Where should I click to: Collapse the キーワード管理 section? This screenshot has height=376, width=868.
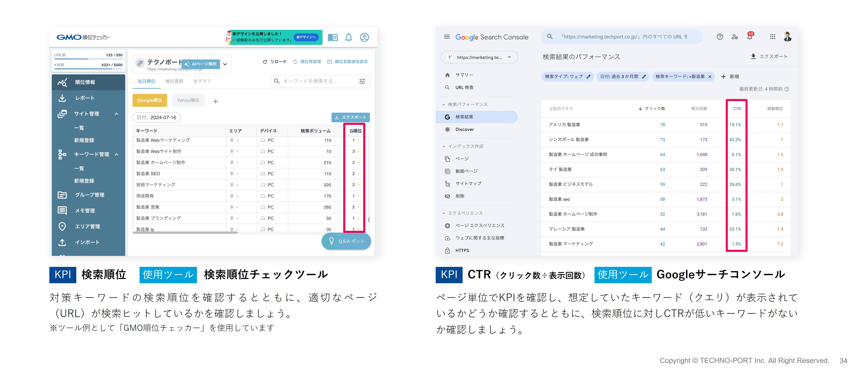(x=116, y=154)
